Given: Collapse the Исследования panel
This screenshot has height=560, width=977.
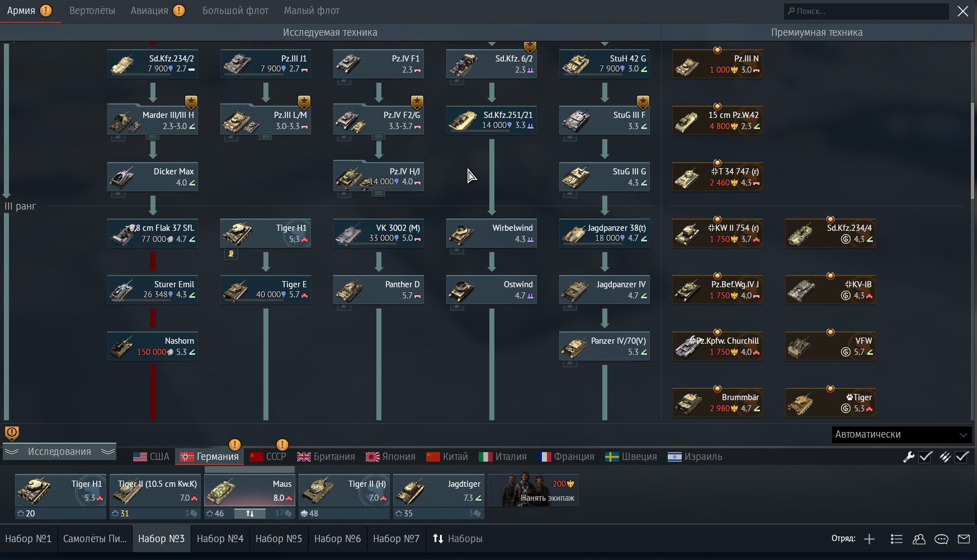Looking at the screenshot, I should tap(59, 452).
